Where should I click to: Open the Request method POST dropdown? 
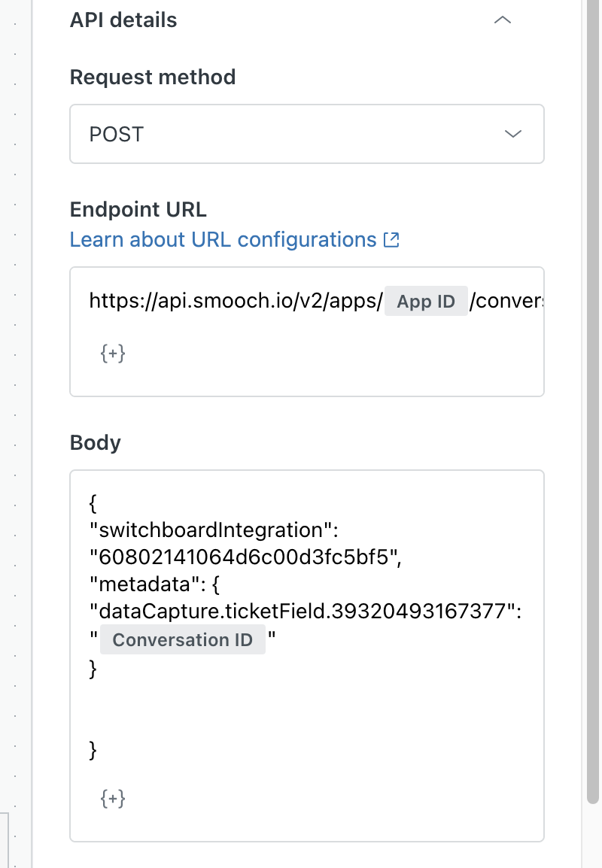pos(306,134)
